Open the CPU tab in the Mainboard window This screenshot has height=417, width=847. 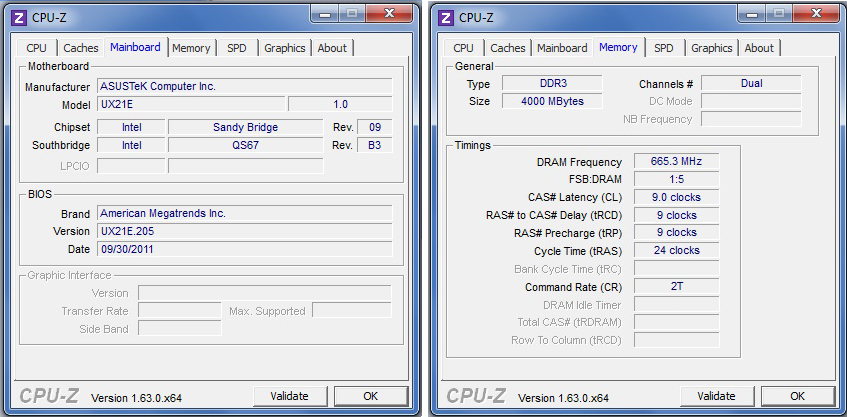pos(36,48)
